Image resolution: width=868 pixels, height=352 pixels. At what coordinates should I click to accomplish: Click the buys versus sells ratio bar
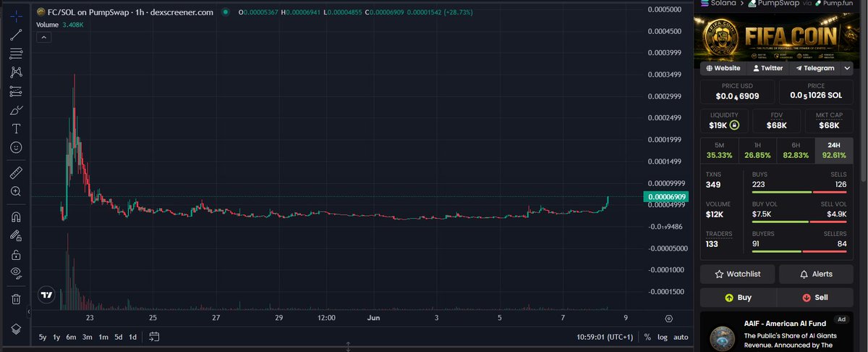(799, 192)
